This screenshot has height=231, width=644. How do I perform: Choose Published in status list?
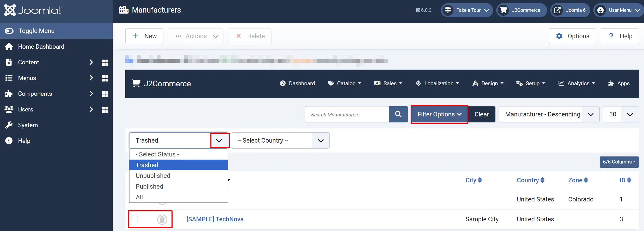[x=179, y=187]
